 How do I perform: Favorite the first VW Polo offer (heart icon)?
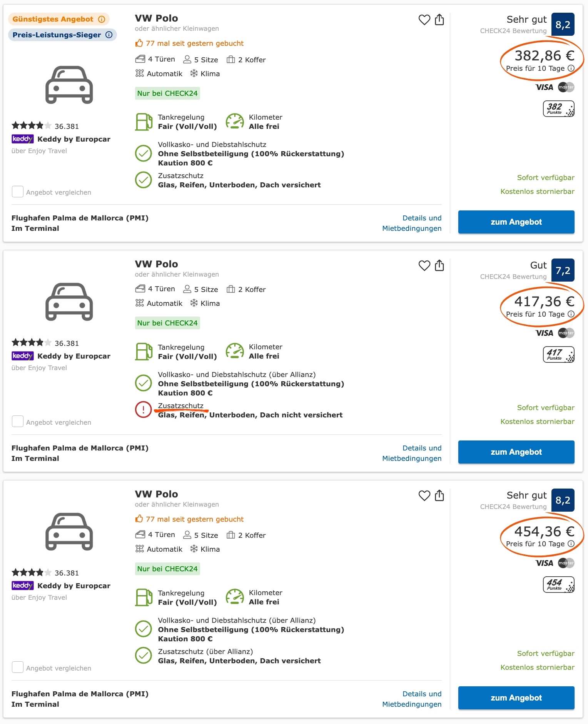point(424,20)
